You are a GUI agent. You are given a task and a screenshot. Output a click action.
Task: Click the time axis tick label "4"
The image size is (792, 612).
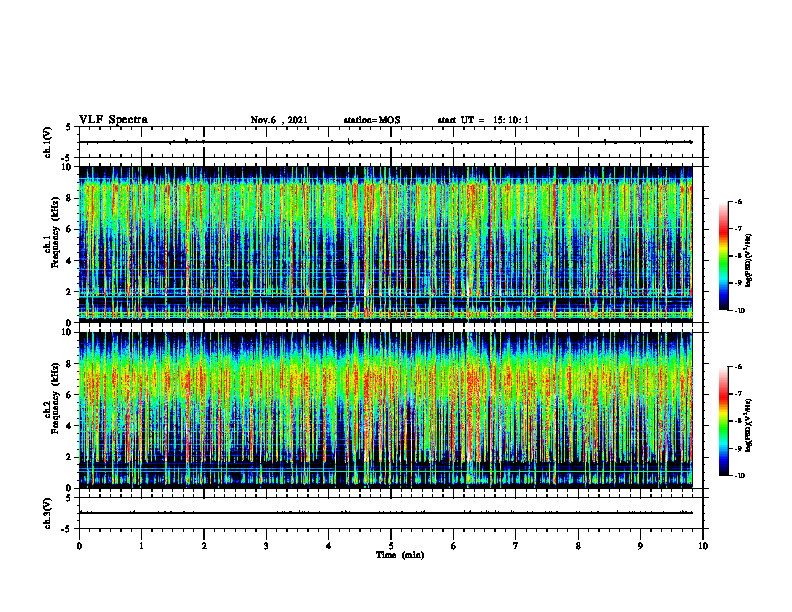pyautogui.click(x=329, y=546)
